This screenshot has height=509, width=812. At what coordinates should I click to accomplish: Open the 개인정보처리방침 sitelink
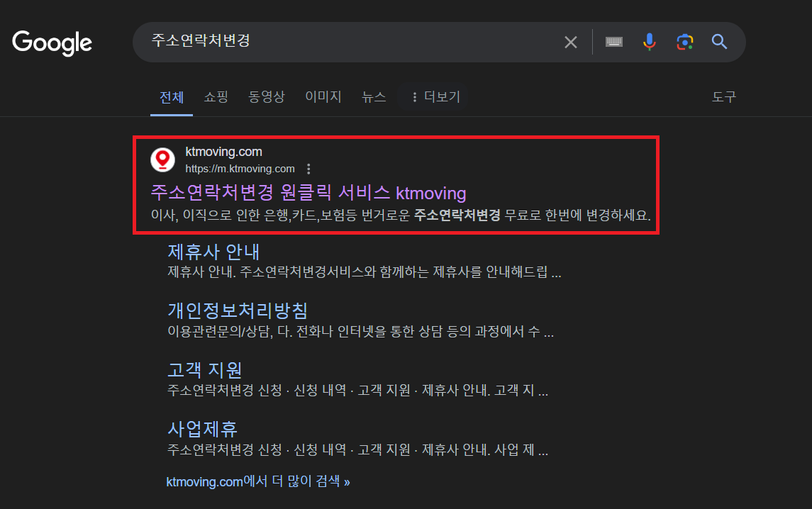point(238,311)
